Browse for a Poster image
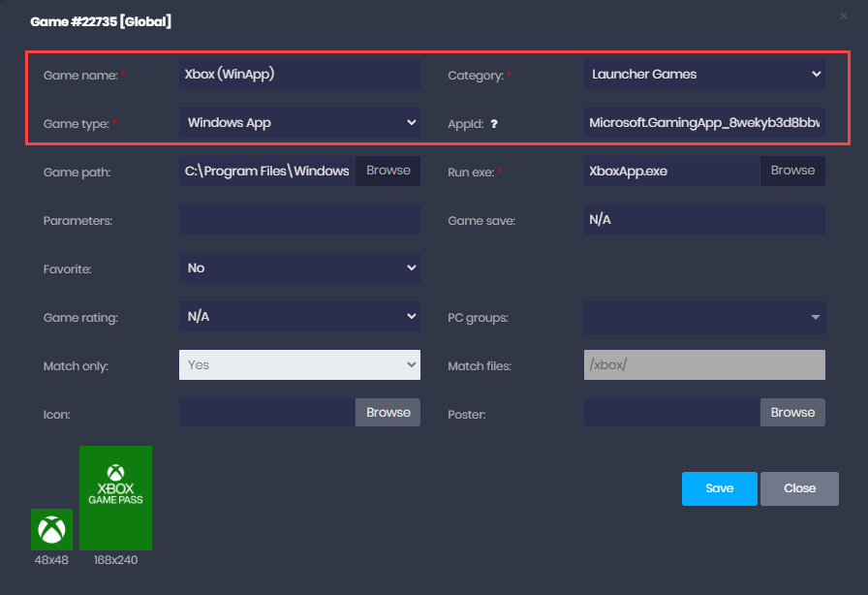The width and height of the screenshot is (868, 595). (792, 413)
